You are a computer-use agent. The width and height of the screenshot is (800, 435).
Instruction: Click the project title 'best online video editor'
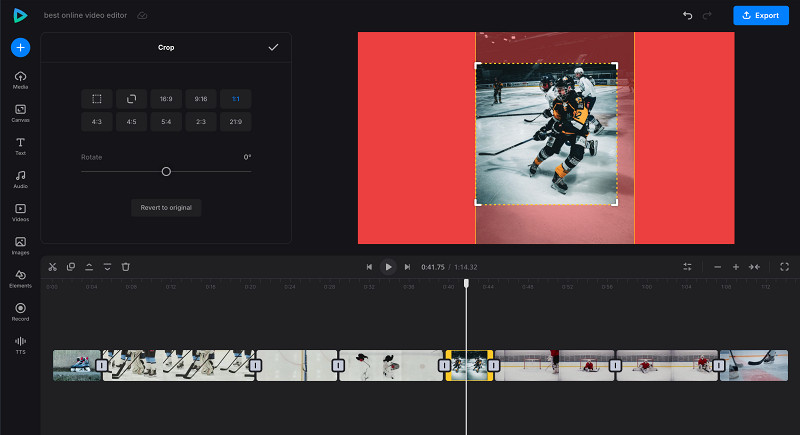(x=85, y=15)
